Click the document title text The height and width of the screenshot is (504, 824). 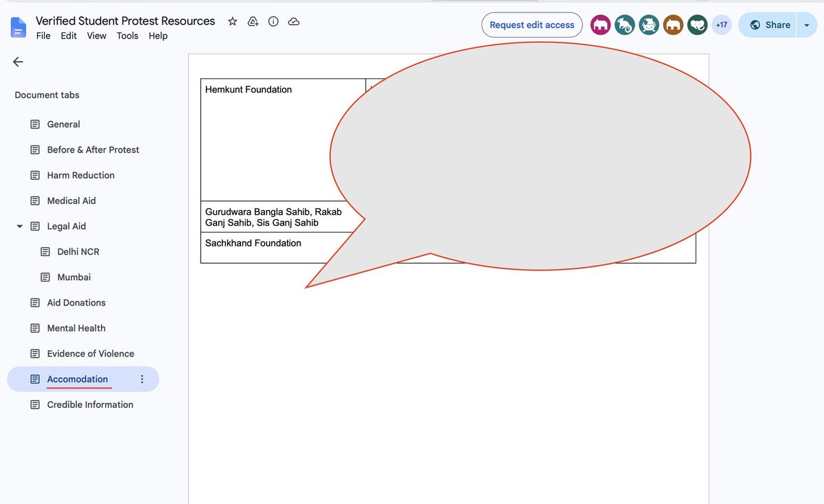pyautogui.click(x=126, y=21)
